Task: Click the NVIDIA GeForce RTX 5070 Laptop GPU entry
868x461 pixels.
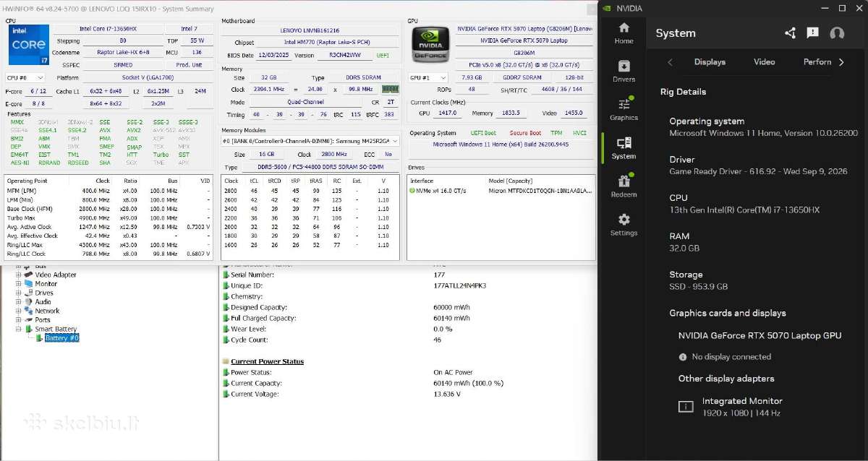Action: (x=759, y=335)
